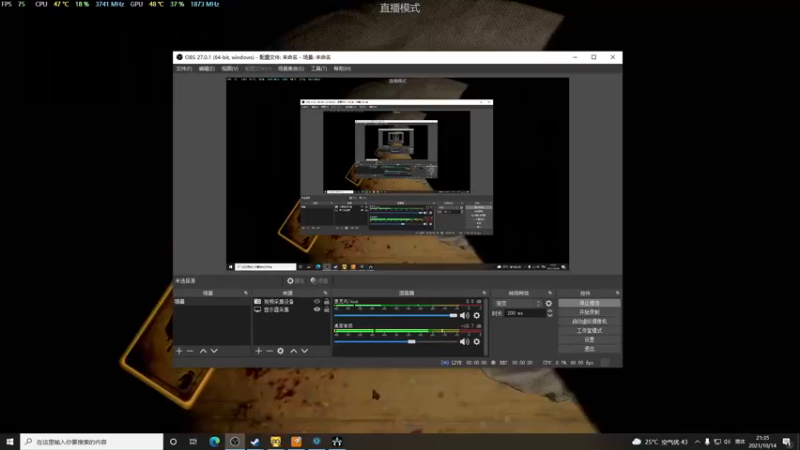Image resolution: width=800 pixels, height=450 pixels.
Task: Move the source down in Sources panel
Action: [305, 351]
